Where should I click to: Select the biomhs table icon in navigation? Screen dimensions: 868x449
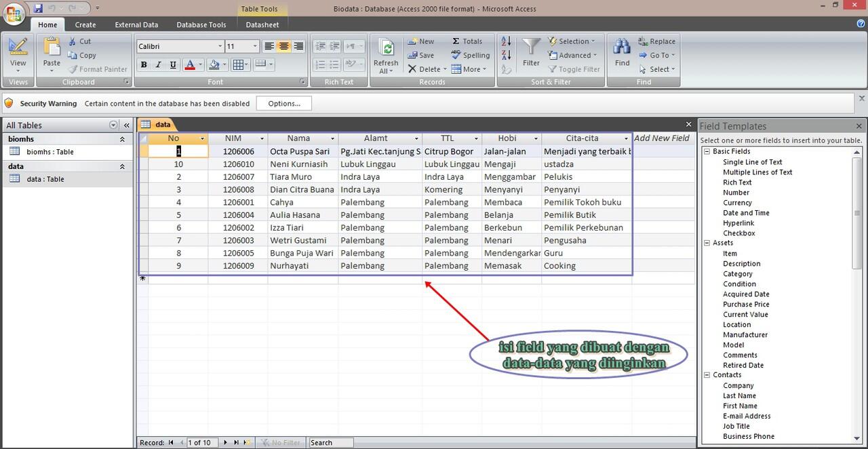14,152
